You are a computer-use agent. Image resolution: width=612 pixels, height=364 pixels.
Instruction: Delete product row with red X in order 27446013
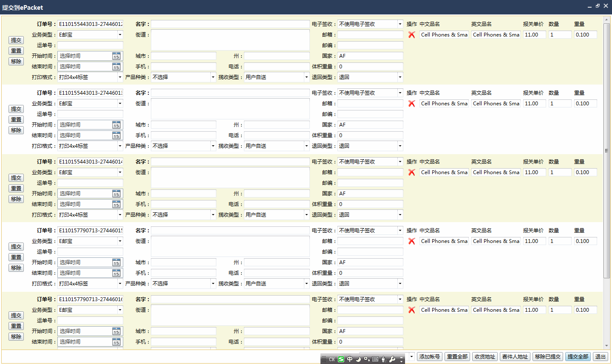[x=411, y=104]
